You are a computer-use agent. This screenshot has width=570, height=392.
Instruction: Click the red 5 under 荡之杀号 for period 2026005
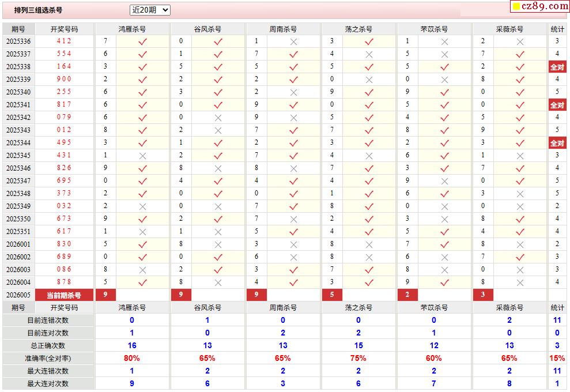tap(332, 295)
